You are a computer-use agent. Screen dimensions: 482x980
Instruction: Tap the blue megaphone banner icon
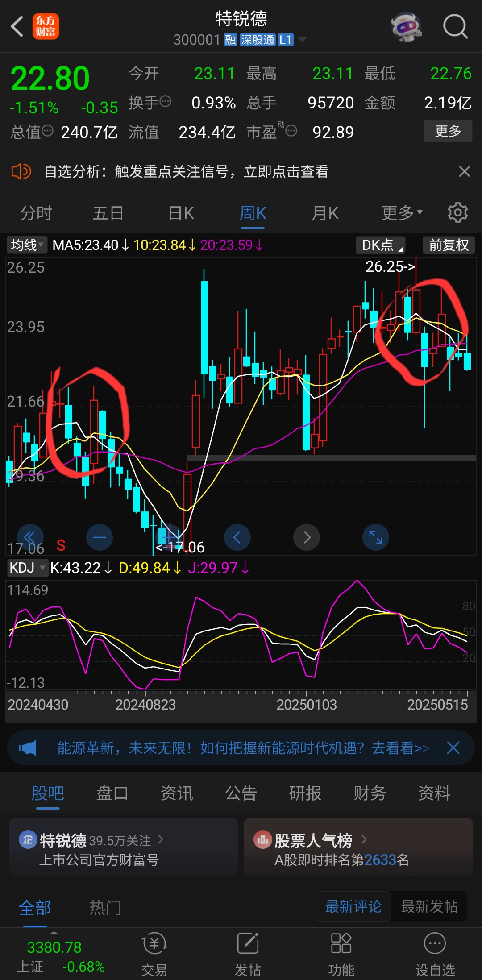(27, 748)
